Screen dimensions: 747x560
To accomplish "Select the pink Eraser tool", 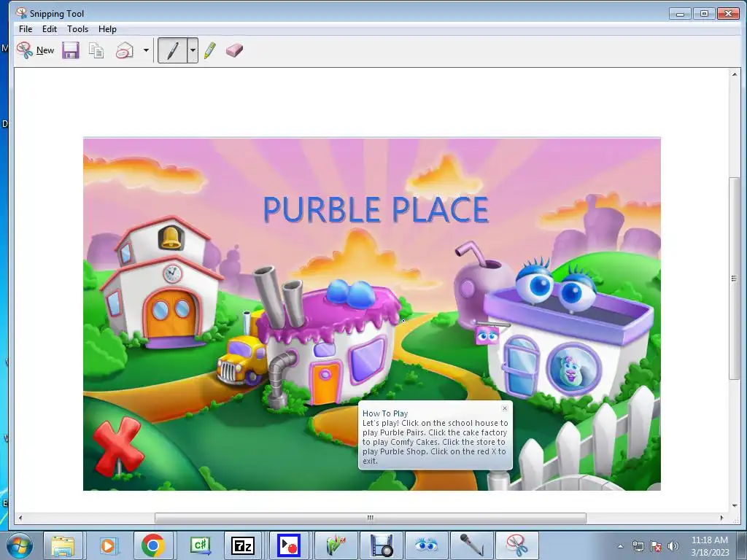I will click(x=234, y=50).
